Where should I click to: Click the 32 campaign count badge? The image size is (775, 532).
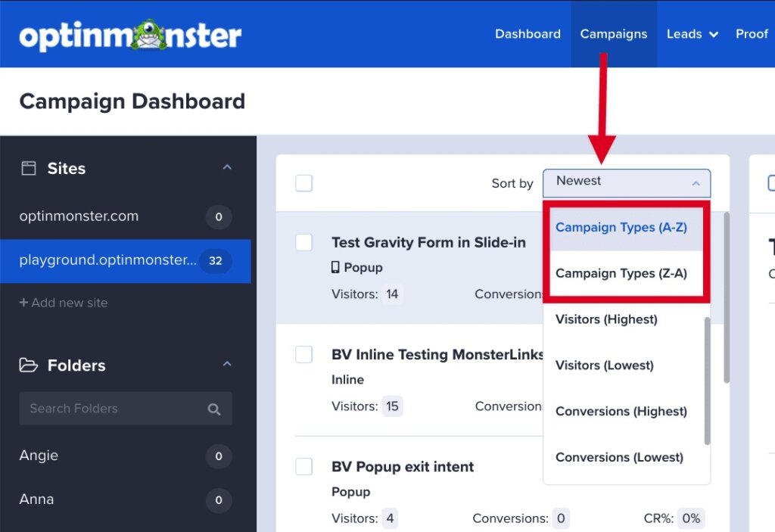coord(216,260)
